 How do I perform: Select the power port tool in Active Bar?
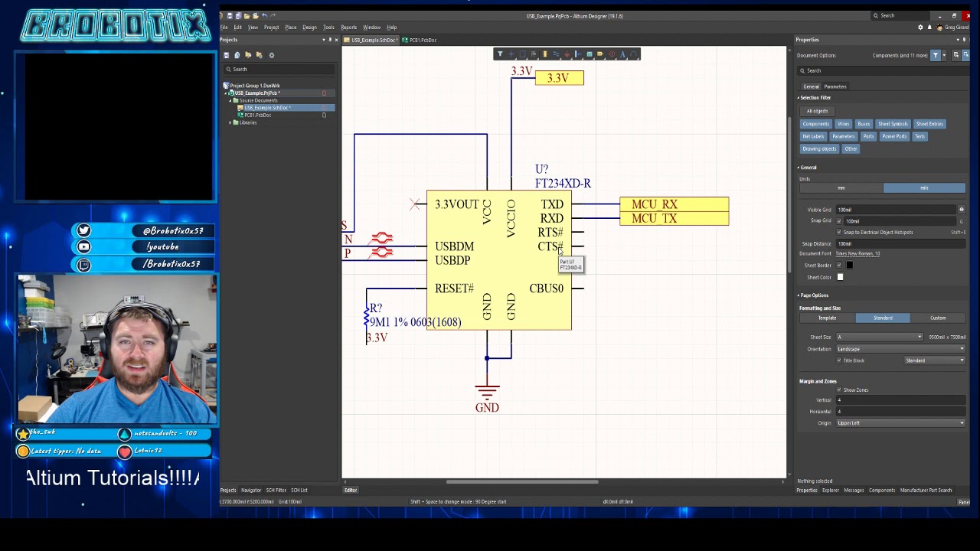(567, 54)
